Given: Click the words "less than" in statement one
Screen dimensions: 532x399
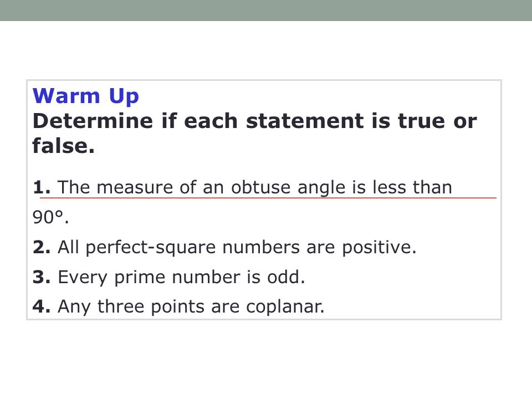Looking at the screenshot, I should pos(412,187).
